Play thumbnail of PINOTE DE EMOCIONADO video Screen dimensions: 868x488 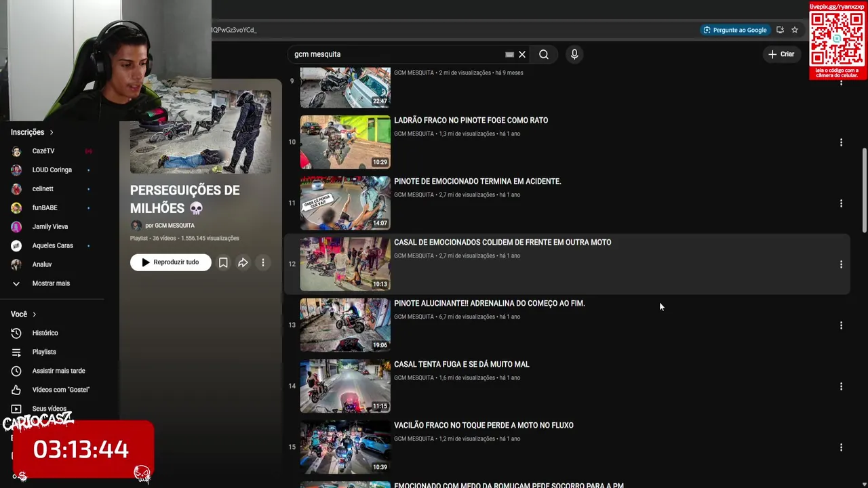click(345, 203)
